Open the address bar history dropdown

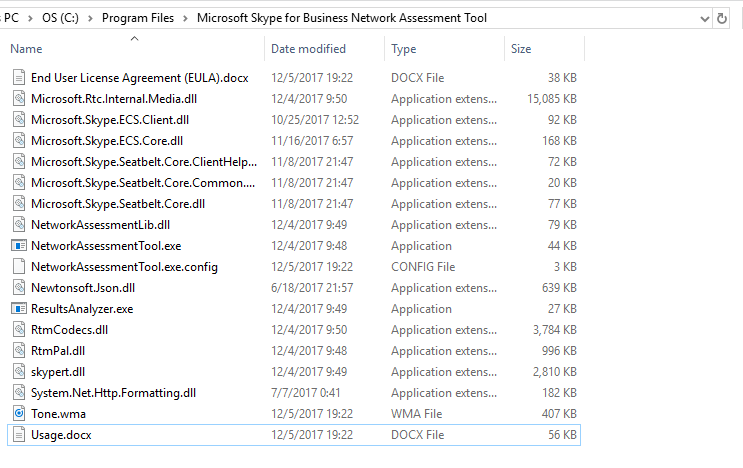[x=705, y=18]
